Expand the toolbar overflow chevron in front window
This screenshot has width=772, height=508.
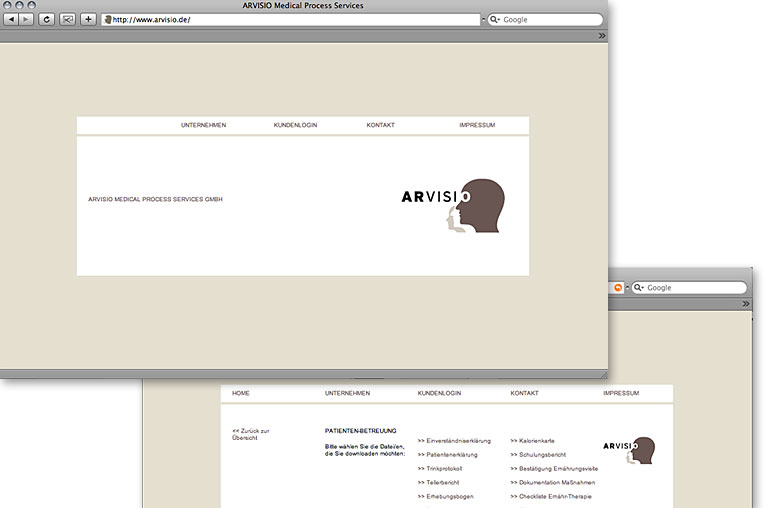tap(602, 35)
